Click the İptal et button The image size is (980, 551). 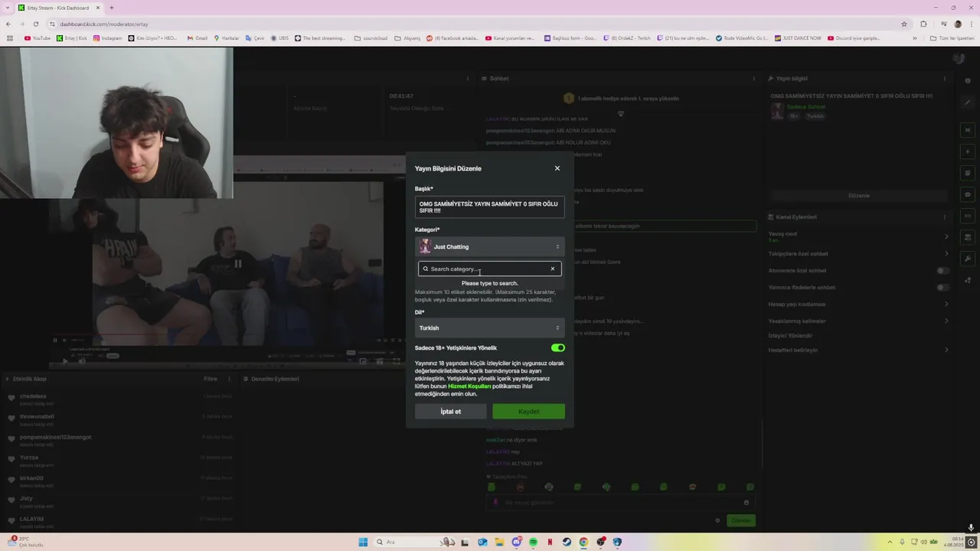(x=450, y=412)
